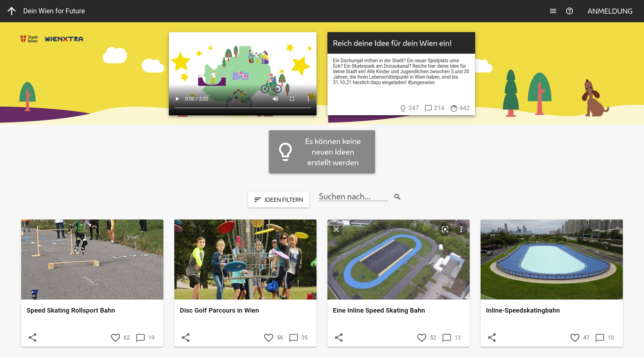This screenshot has width=644, height=357.
Task: Open the help question mark icon
Action: click(569, 11)
